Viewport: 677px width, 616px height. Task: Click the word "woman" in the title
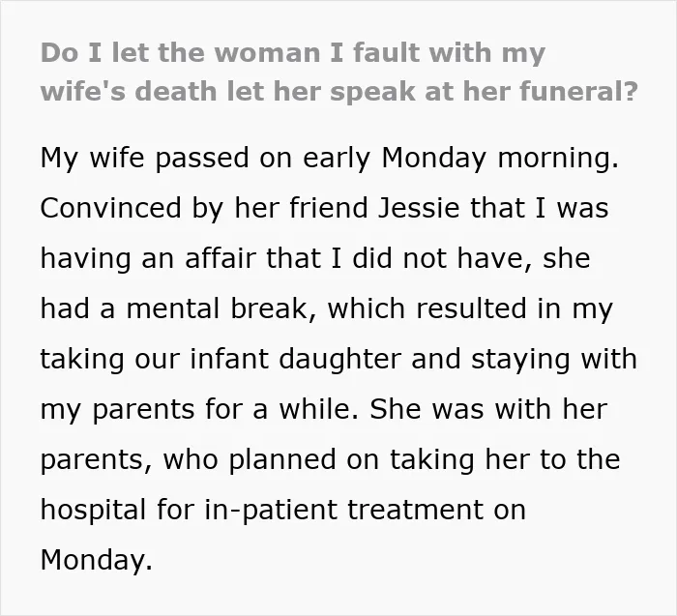point(267,52)
